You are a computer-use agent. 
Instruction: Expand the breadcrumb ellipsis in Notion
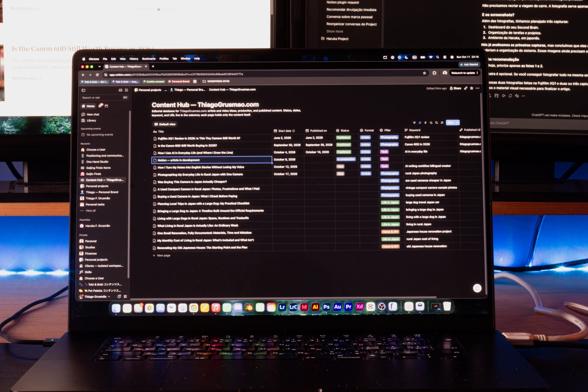pyautogui.click(x=166, y=90)
